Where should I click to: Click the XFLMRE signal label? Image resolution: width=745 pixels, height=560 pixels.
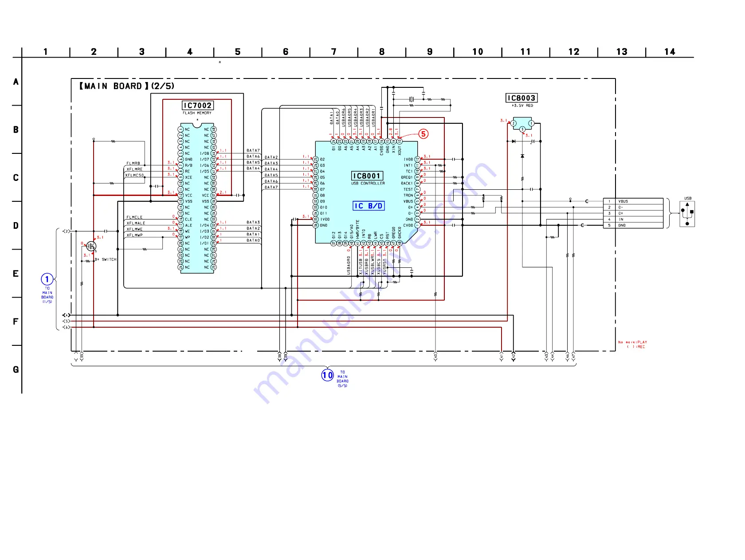coord(134,169)
